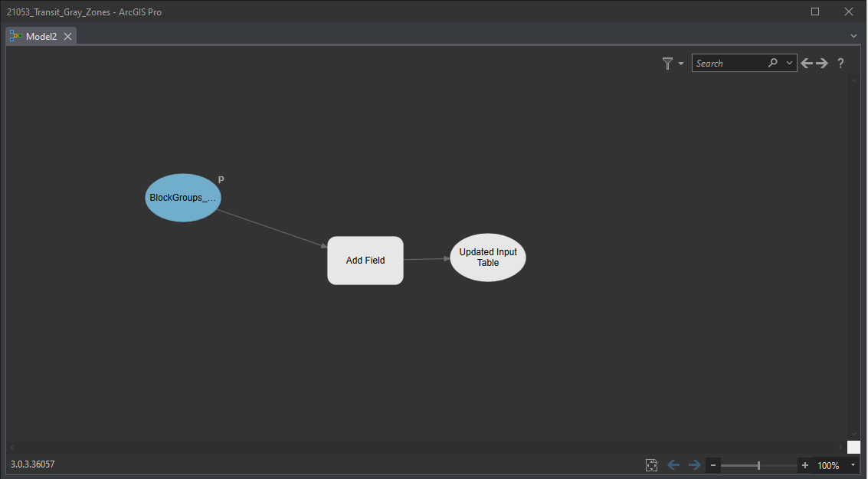Screen dimensions: 868x479
Task: Click the vertical scrollbar down arrow
Action: (x=853, y=434)
